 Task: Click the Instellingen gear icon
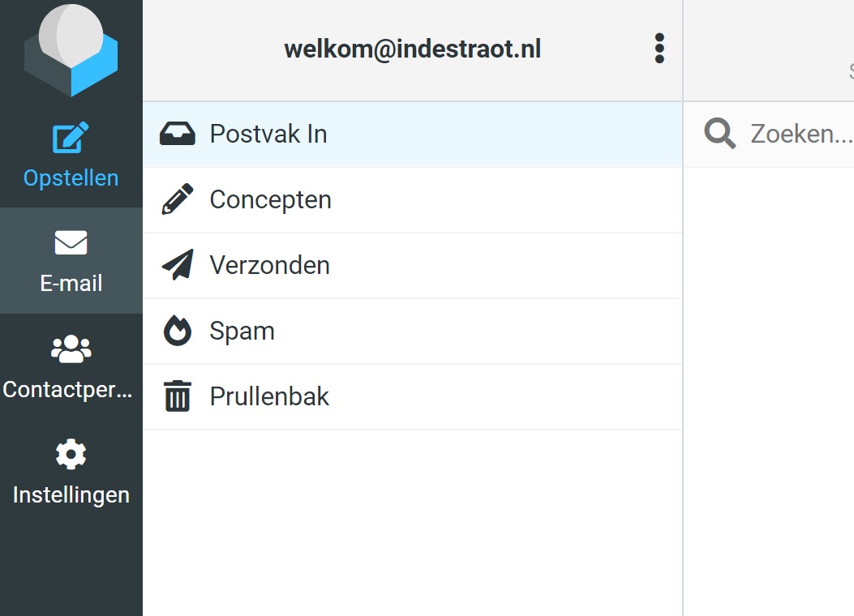pyautogui.click(x=71, y=454)
